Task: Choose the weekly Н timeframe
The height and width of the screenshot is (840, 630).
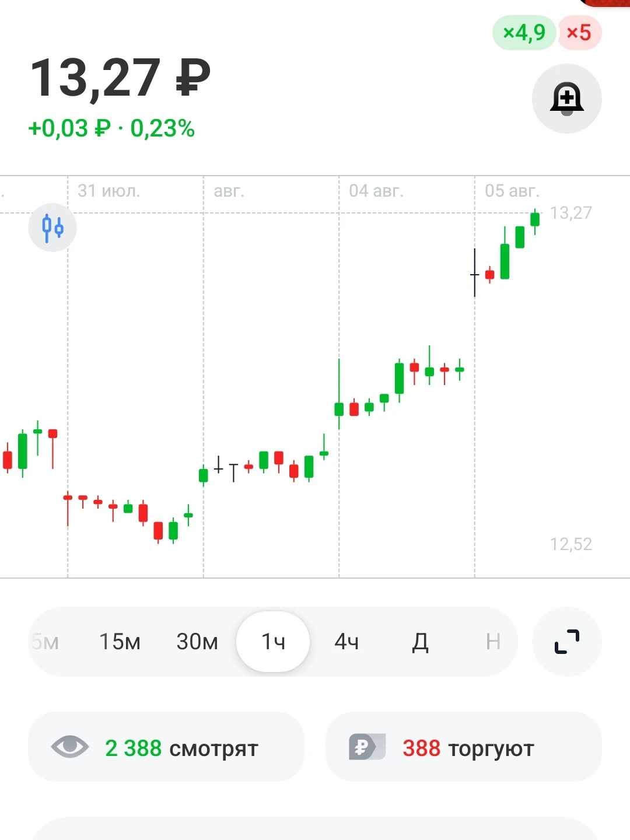Action: point(493,642)
